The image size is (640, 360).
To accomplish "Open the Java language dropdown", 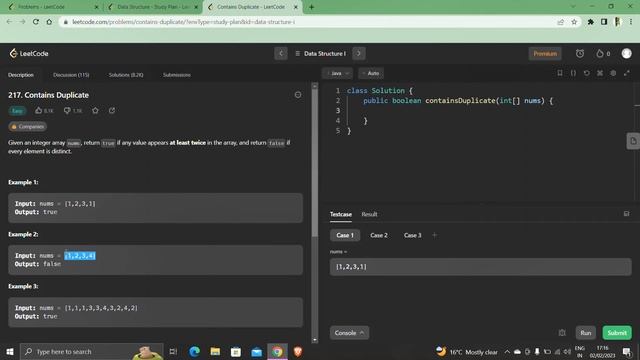I will coord(337,73).
